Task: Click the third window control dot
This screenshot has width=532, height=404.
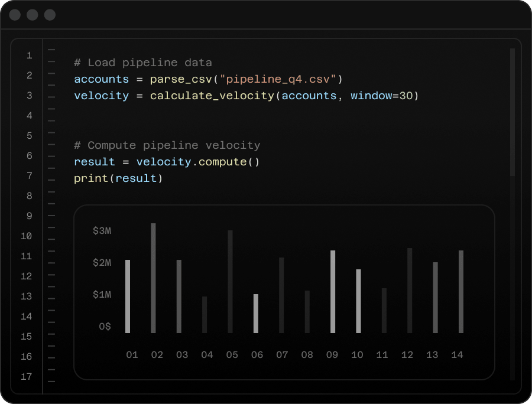Action: [x=50, y=15]
